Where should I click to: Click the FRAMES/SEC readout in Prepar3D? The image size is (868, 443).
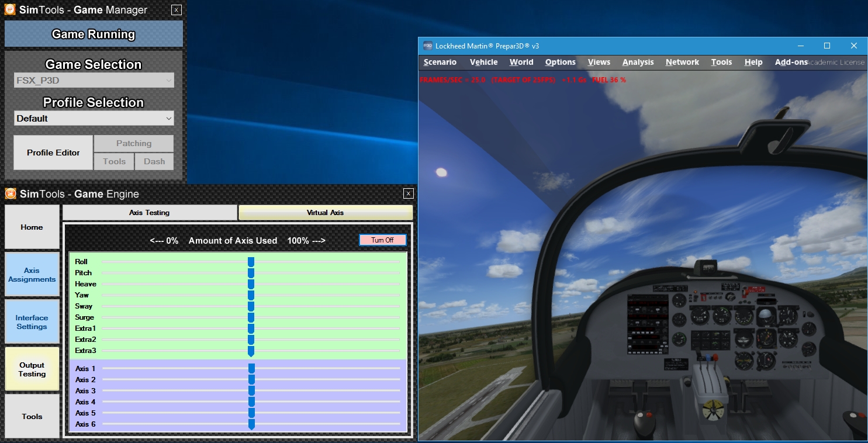point(452,79)
